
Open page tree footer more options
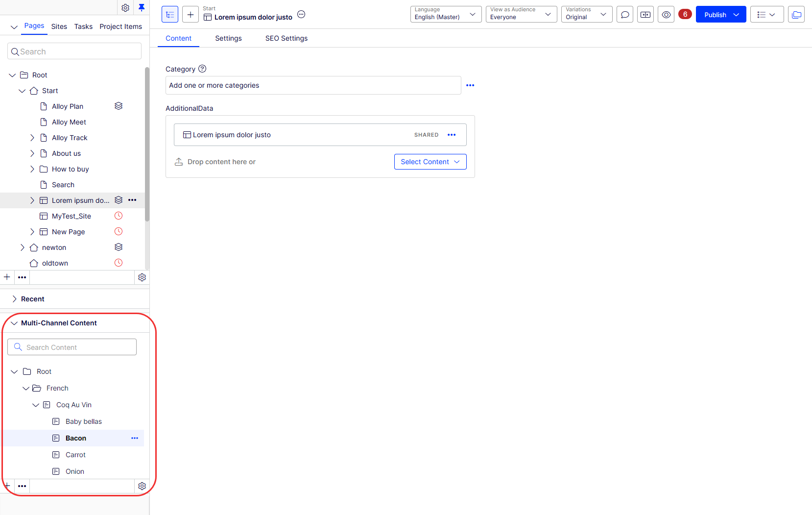(22, 277)
